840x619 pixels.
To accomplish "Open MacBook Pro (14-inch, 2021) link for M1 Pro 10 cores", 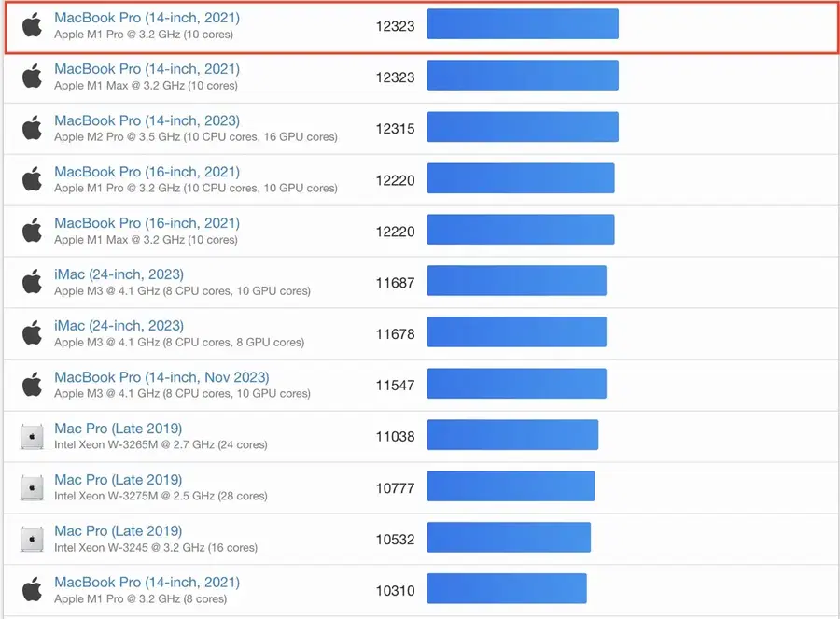I will (147, 18).
